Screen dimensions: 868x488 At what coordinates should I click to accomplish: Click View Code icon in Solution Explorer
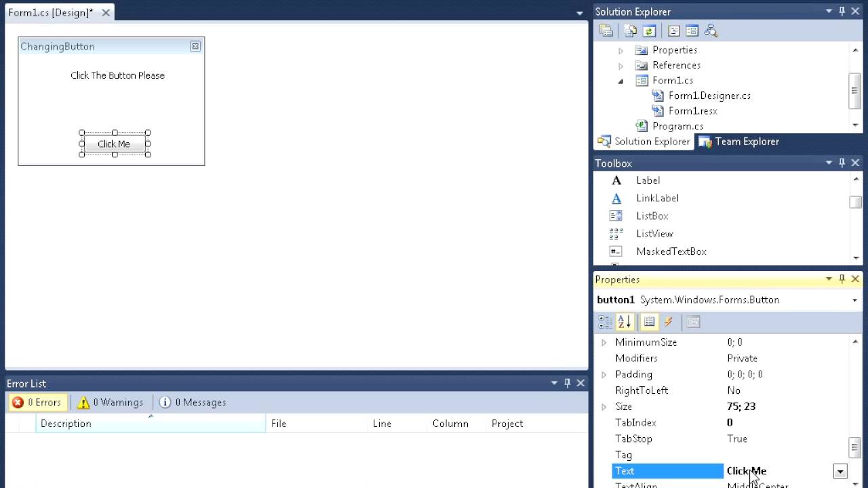point(673,30)
